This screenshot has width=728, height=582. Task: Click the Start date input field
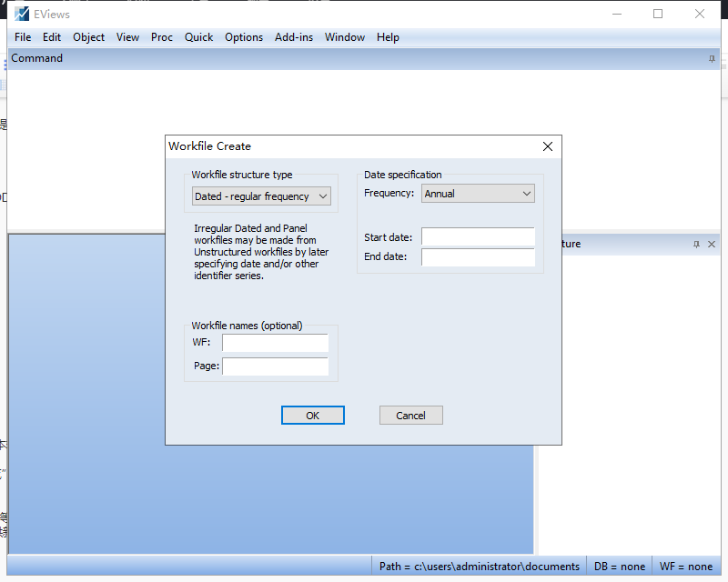coord(479,236)
